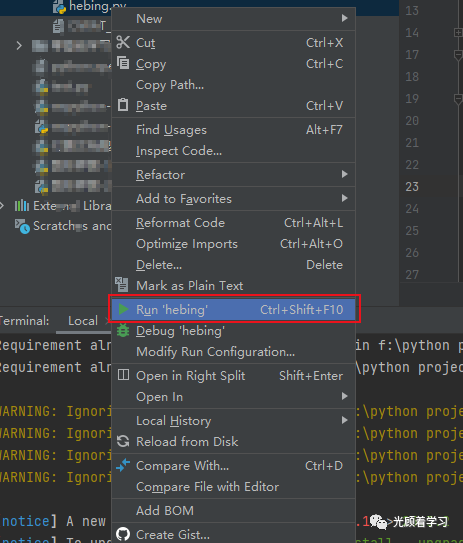
Task: Click the Copy pages icon
Action: [x=123, y=63]
